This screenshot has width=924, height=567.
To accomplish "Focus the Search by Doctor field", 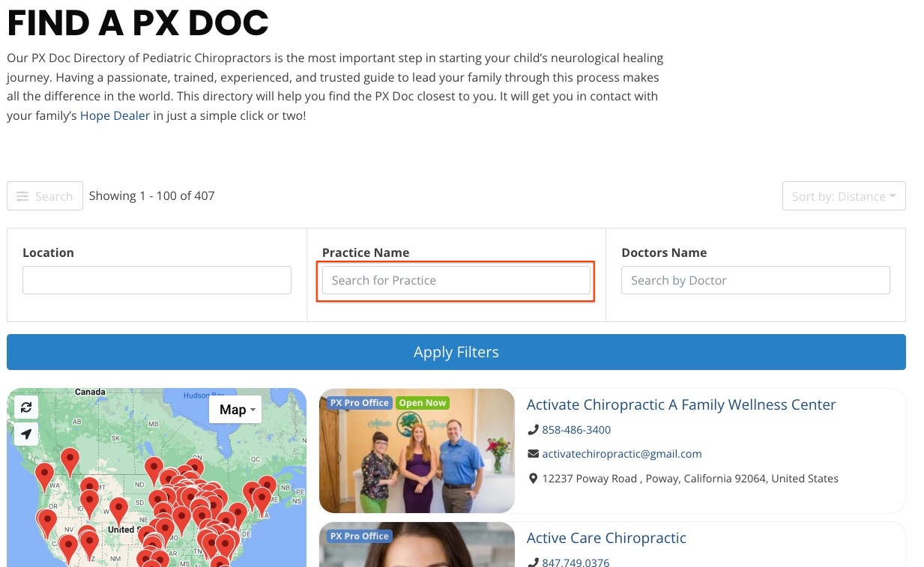I will [x=755, y=280].
